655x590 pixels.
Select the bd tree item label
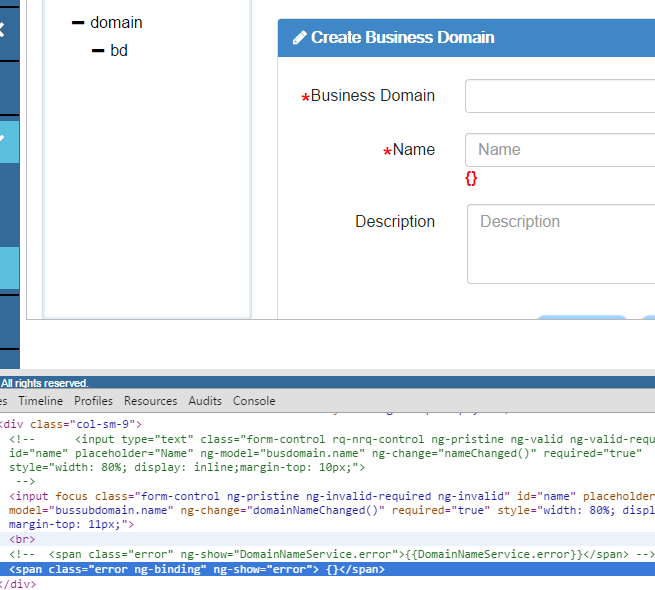tap(119, 51)
